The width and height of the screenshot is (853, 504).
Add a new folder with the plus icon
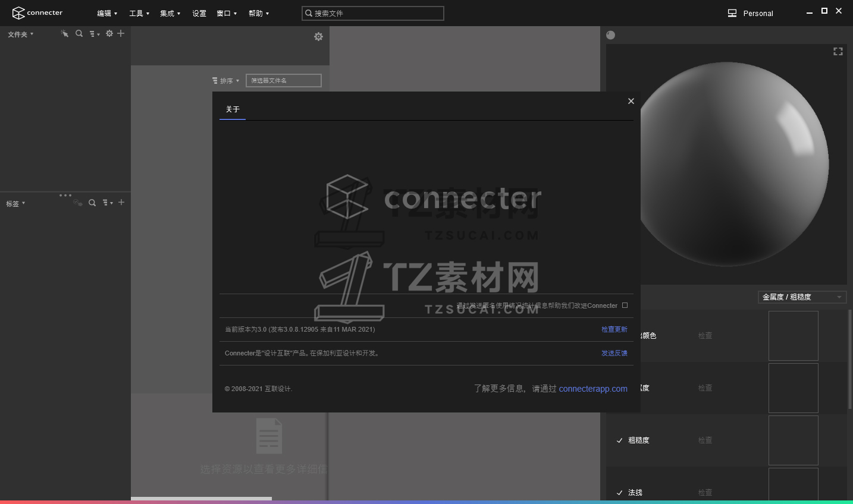coord(121,33)
